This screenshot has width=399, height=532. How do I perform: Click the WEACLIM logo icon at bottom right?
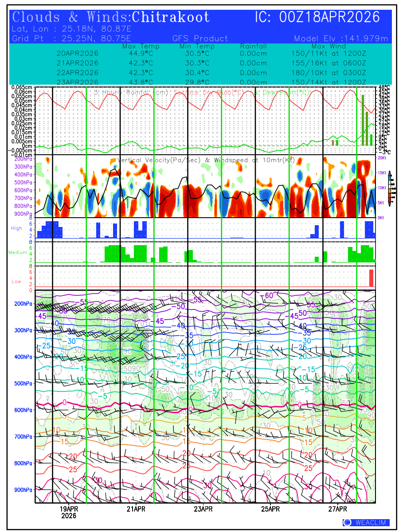pyautogui.click(x=348, y=523)
